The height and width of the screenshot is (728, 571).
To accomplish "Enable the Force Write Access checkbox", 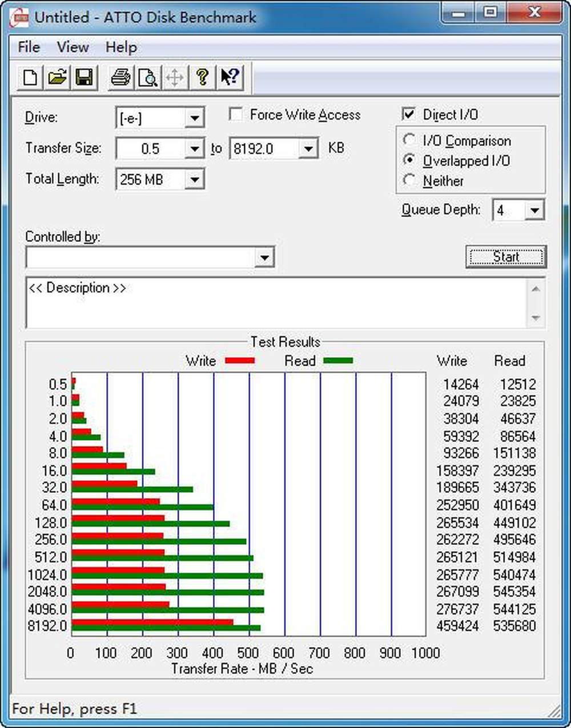I will pyautogui.click(x=235, y=114).
